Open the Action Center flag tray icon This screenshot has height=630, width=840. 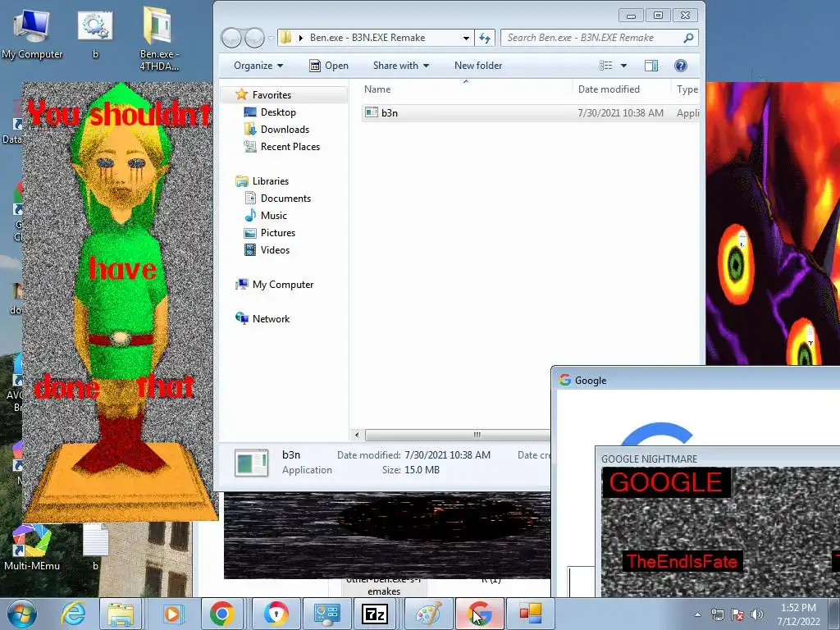[737, 614]
